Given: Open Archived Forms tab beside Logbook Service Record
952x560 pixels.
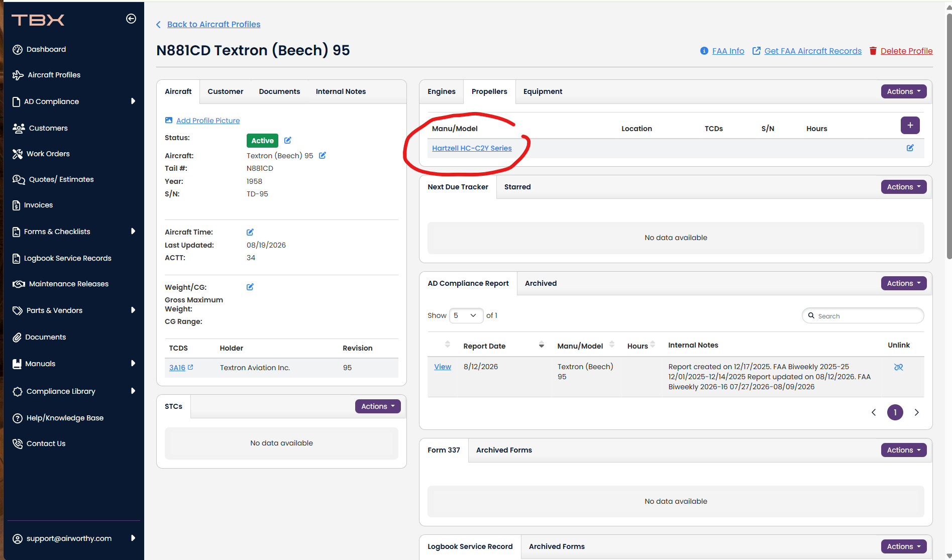Looking at the screenshot, I should pos(557,546).
